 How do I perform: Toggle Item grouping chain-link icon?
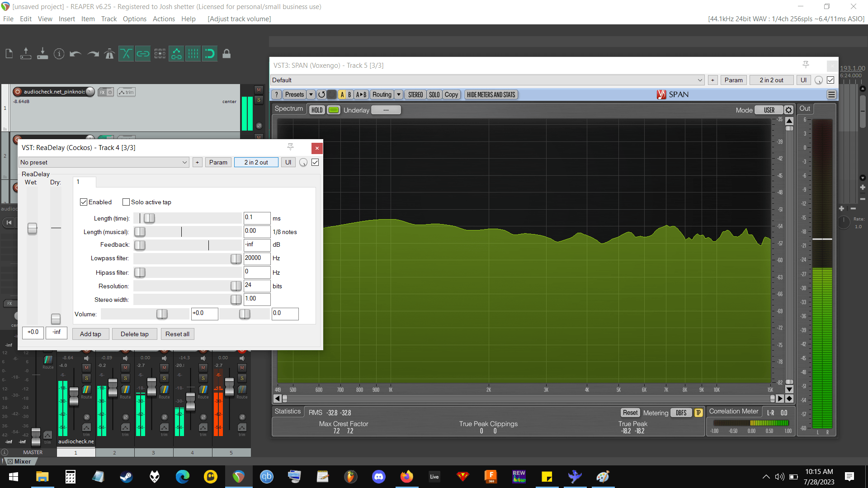coord(143,54)
